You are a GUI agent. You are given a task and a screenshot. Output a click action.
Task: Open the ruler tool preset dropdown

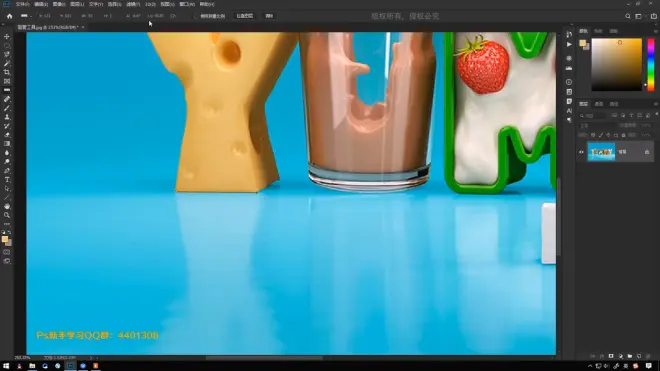point(26,16)
